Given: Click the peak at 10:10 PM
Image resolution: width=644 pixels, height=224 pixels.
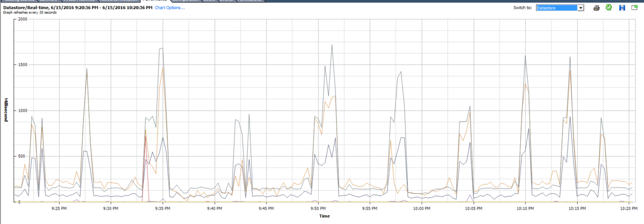Looking at the screenshot, I should click(x=525, y=56).
